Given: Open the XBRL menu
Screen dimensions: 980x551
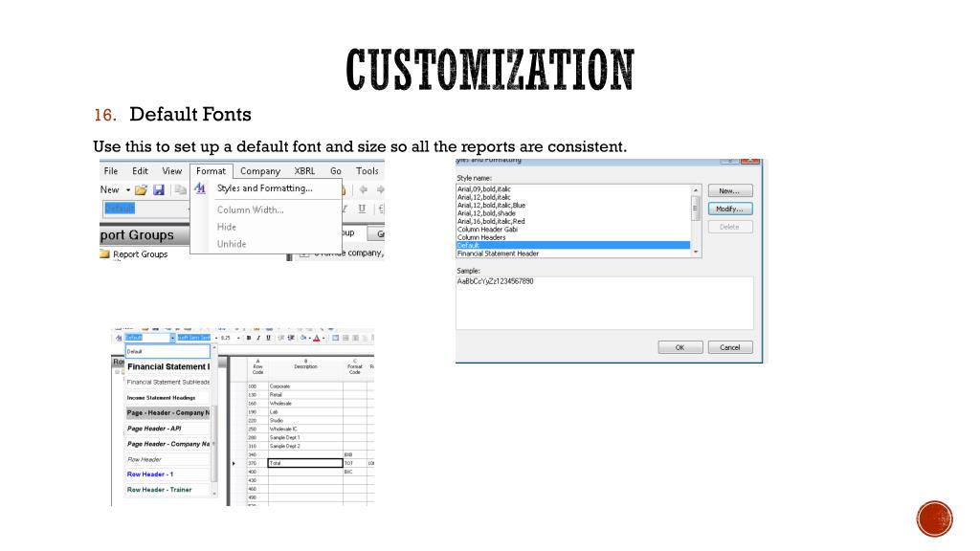Looking at the screenshot, I should (304, 170).
